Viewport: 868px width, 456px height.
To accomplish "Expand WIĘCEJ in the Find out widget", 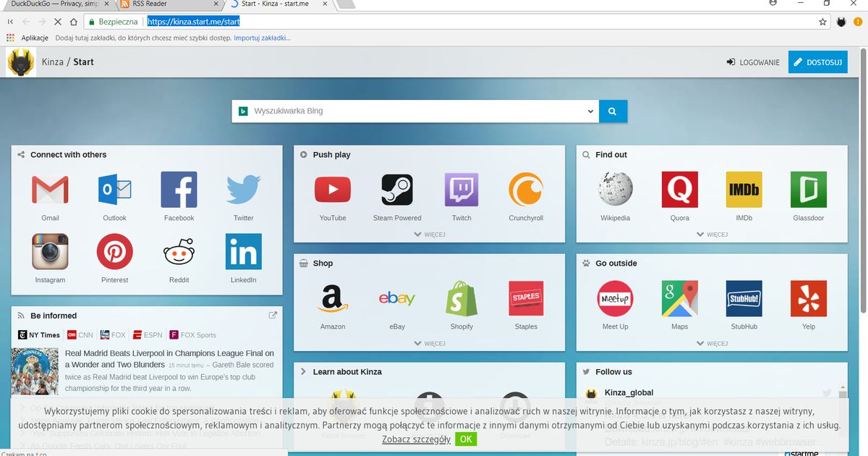I will point(712,235).
